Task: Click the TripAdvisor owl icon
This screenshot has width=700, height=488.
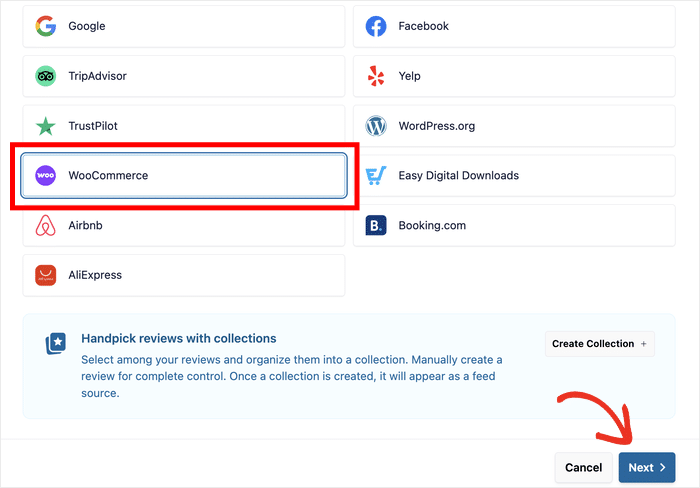Action: pyautogui.click(x=46, y=76)
